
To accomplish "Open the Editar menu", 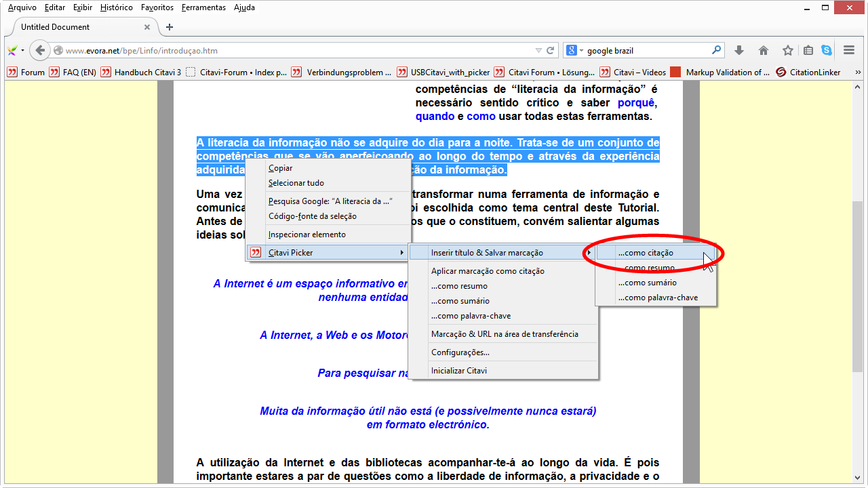I will point(55,7).
